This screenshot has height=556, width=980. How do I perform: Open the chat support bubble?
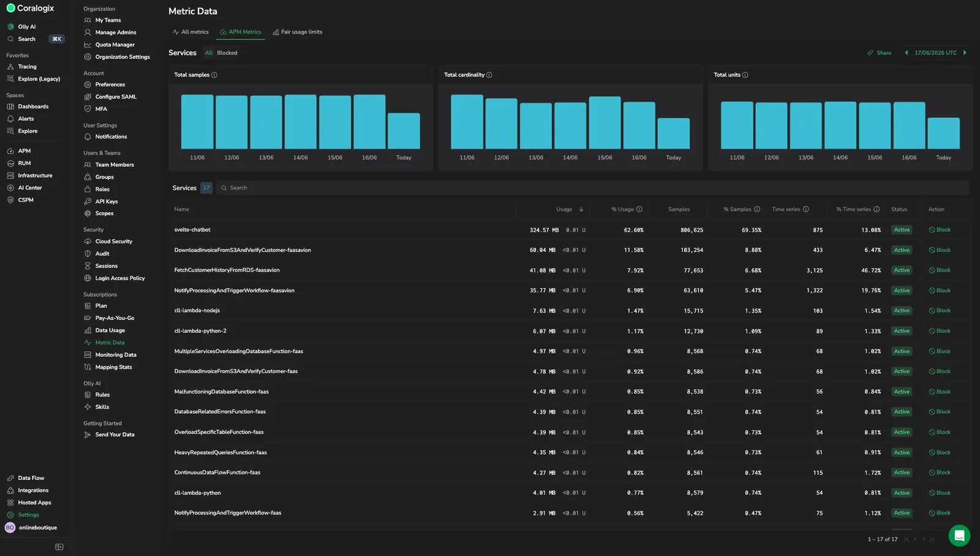point(959,535)
